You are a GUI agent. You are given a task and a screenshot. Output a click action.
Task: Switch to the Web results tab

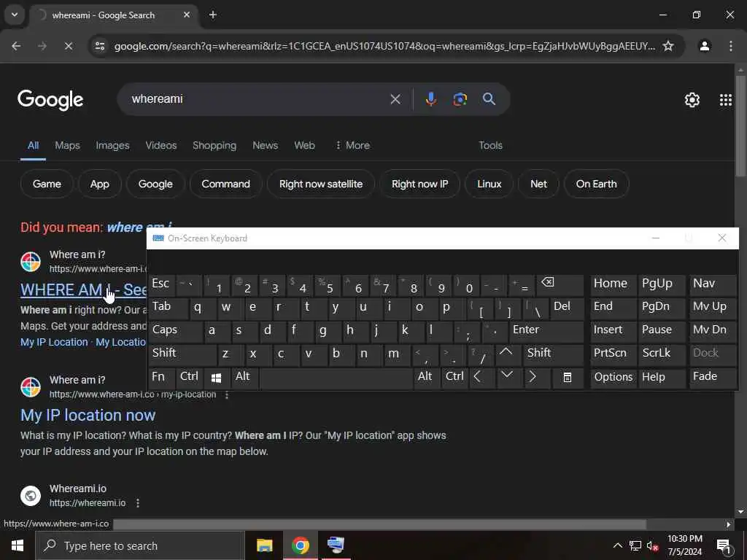304,145
